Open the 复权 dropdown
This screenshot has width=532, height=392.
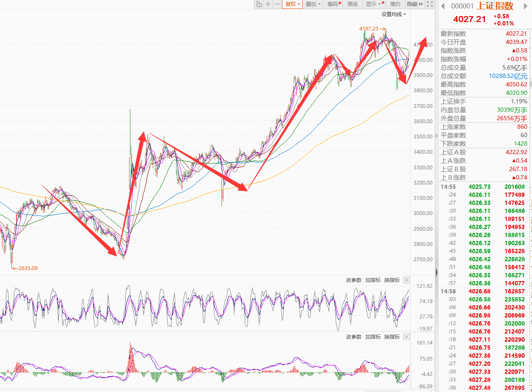[x=292, y=4]
